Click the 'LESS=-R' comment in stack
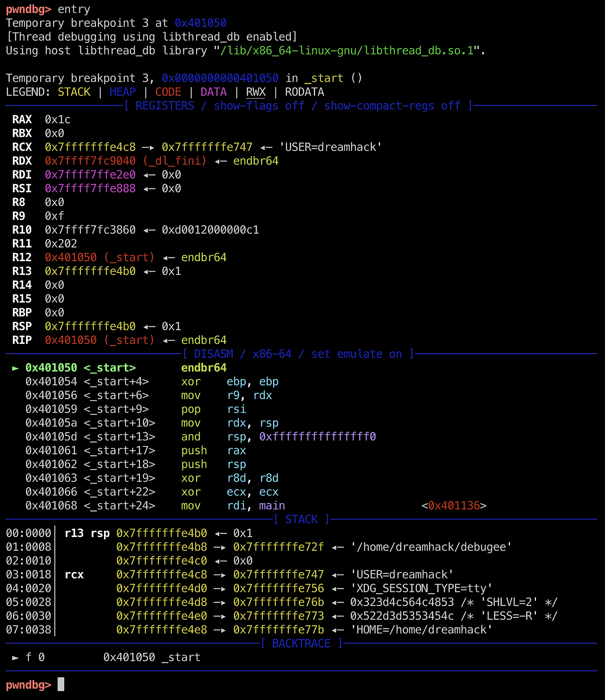Screen dimensions: 605x700 point(509,616)
